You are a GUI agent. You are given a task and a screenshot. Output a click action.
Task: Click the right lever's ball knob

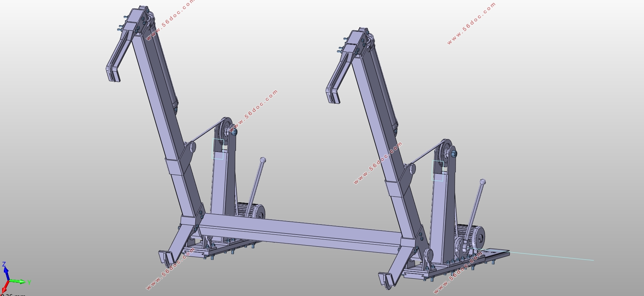pyautogui.click(x=483, y=182)
